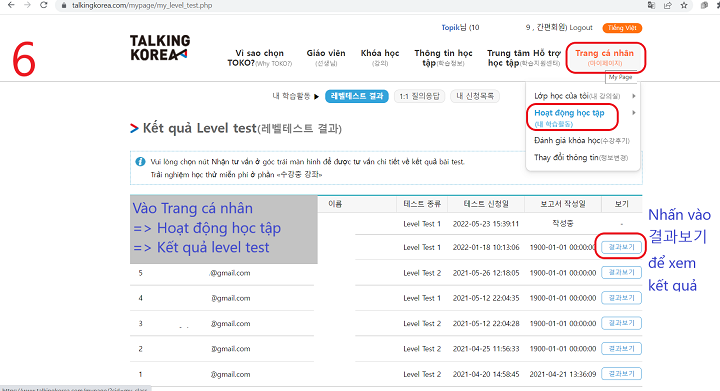This screenshot has width=720, height=391.
Task: Click the date 2022-05-23 15:39:11
Action: (x=486, y=224)
